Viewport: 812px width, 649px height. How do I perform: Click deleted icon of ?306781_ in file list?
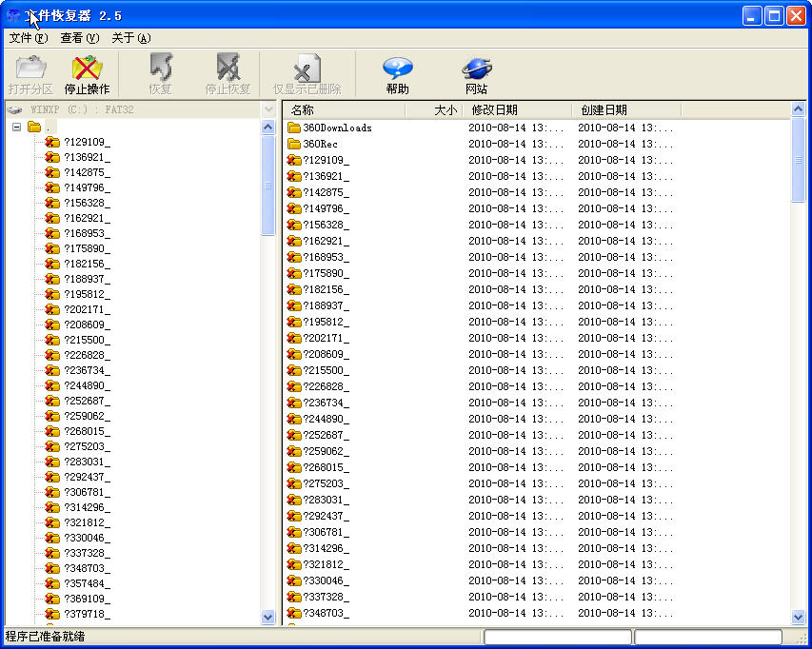[x=293, y=532]
